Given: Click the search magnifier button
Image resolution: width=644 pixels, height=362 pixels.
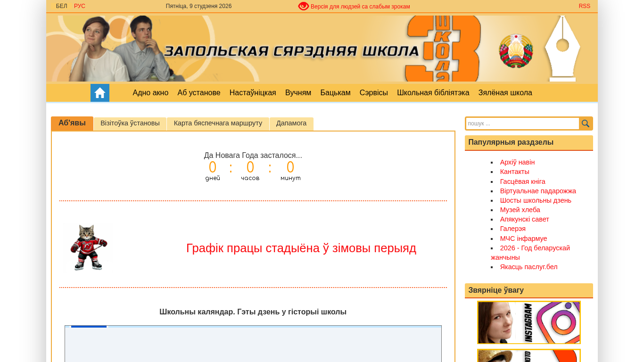Looking at the screenshot, I should click(586, 123).
